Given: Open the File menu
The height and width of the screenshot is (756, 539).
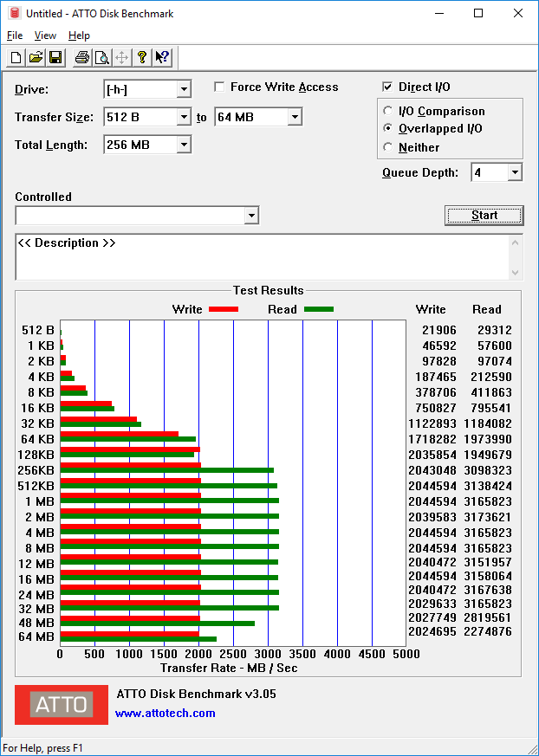Looking at the screenshot, I should click(x=15, y=36).
